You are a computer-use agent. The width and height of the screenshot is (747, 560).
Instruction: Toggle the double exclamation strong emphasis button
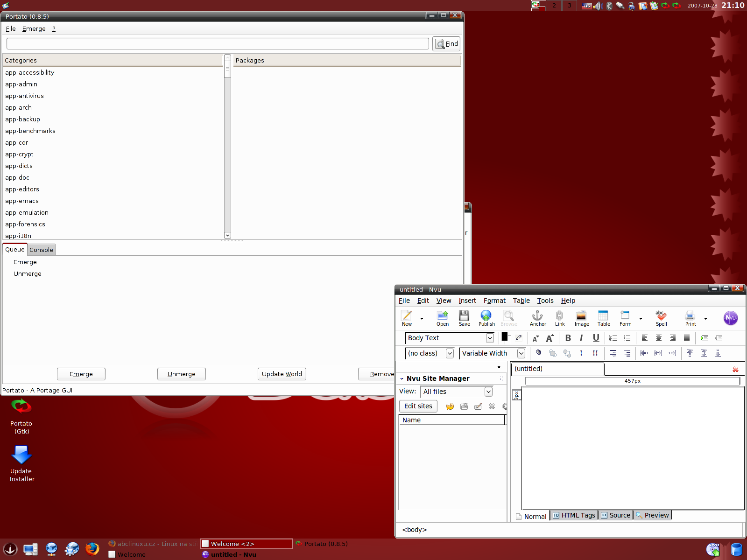pos(595,353)
